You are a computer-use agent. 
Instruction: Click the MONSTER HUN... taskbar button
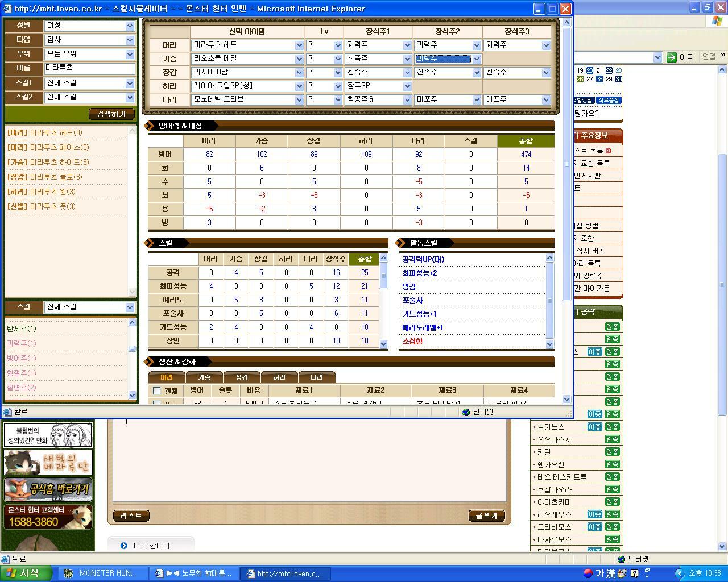coord(102,573)
